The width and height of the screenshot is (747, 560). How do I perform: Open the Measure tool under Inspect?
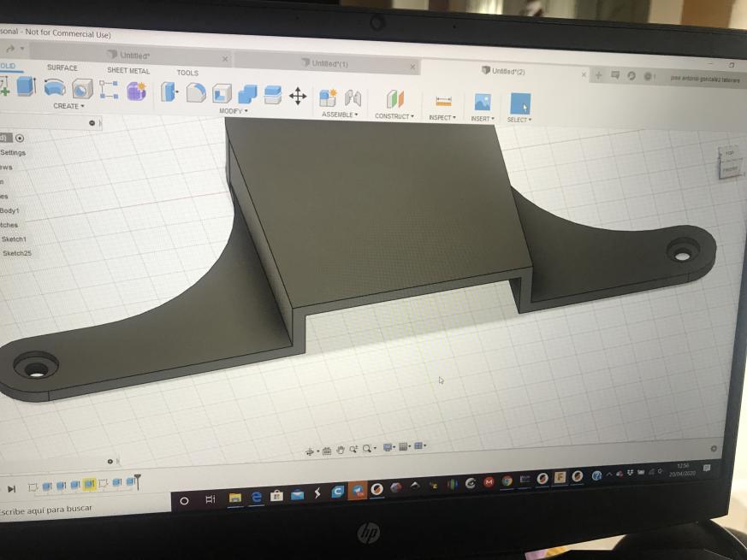[443, 102]
